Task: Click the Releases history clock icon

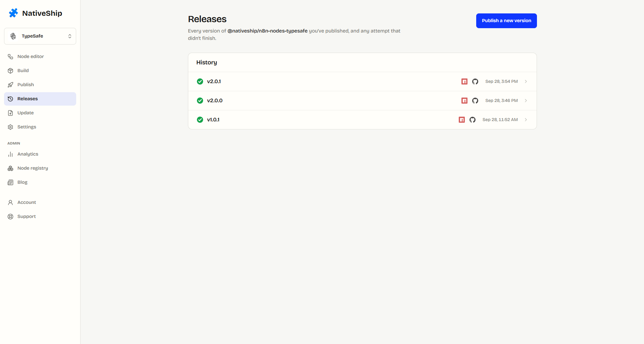Action: (x=10, y=99)
